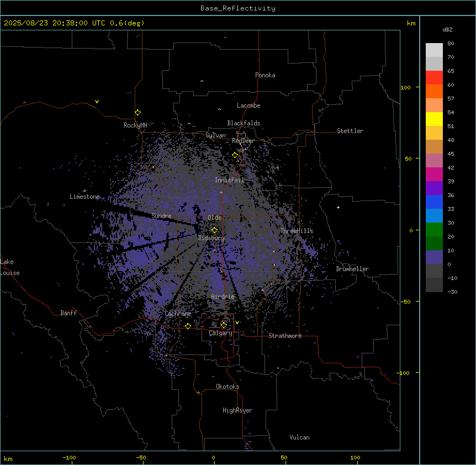Click the white 80 dBZ legend swatch
Viewport: 476px width, 465px height.
(x=434, y=50)
